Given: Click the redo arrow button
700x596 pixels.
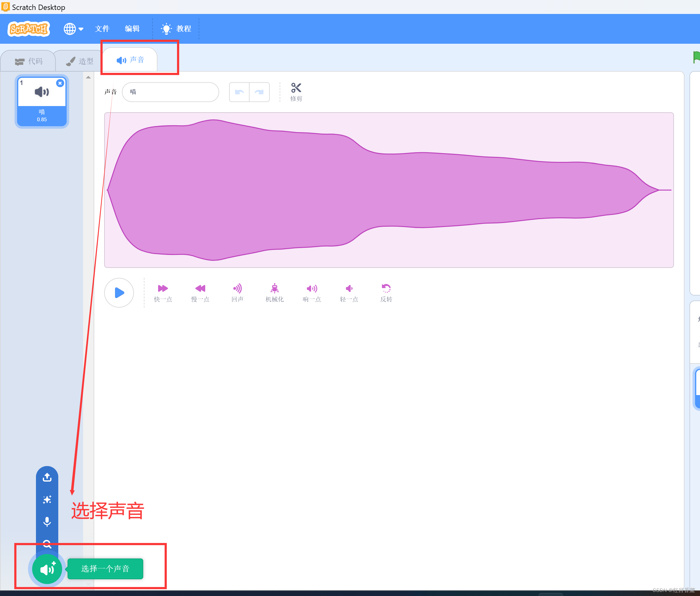Looking at the screenshot, I should point(259,92).
